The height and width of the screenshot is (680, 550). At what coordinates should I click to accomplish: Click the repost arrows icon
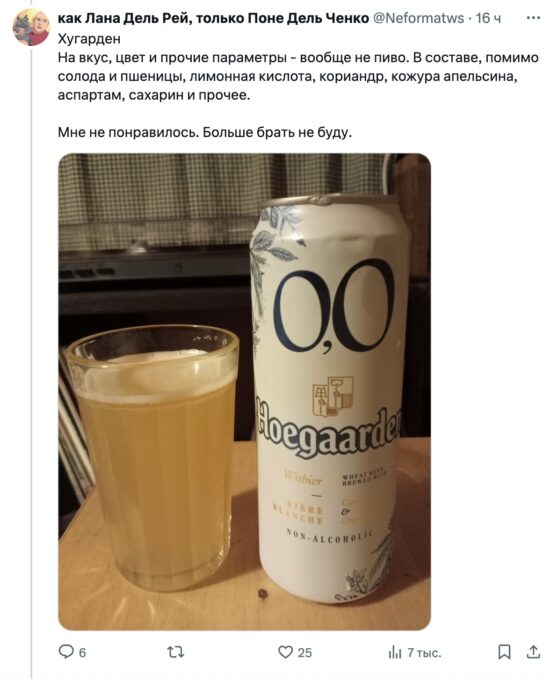(x=176, y=652)
